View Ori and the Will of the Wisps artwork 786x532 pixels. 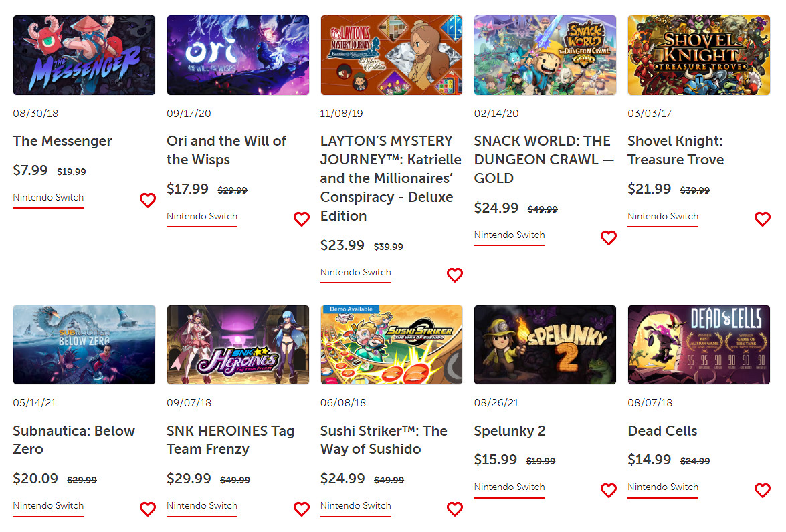coord(238,55)
